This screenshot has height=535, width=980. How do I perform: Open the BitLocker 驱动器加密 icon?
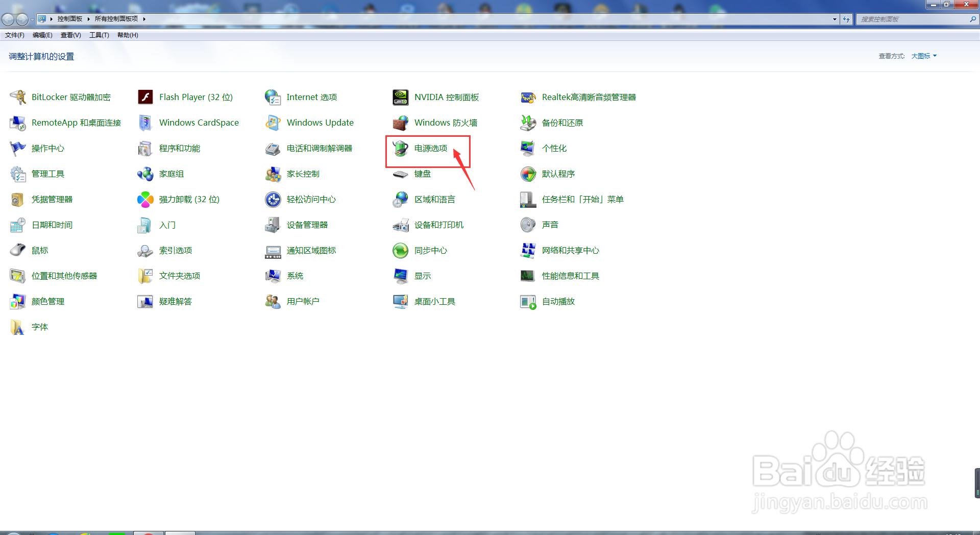(x=18, y=97)
